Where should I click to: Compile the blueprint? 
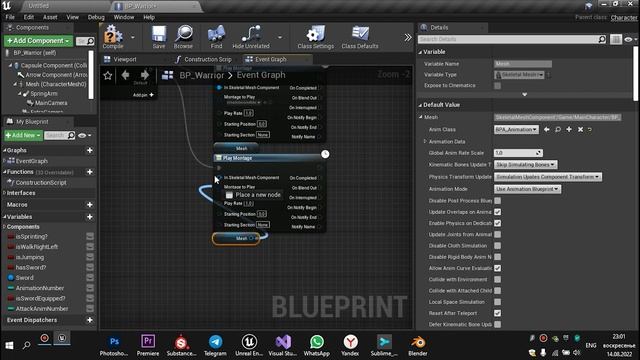pos(113,37)
